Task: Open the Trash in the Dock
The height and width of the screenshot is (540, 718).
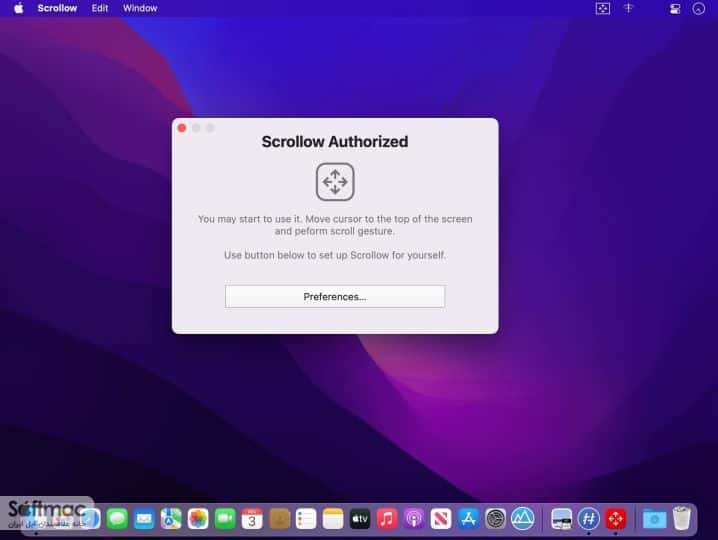Action: [x=681, y=518]
